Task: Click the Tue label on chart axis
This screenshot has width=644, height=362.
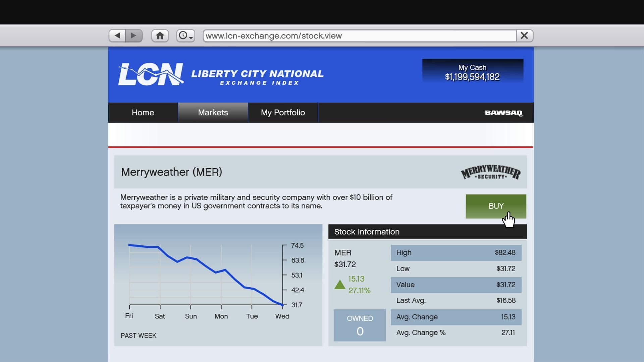Action: click(x=252, y=316)
